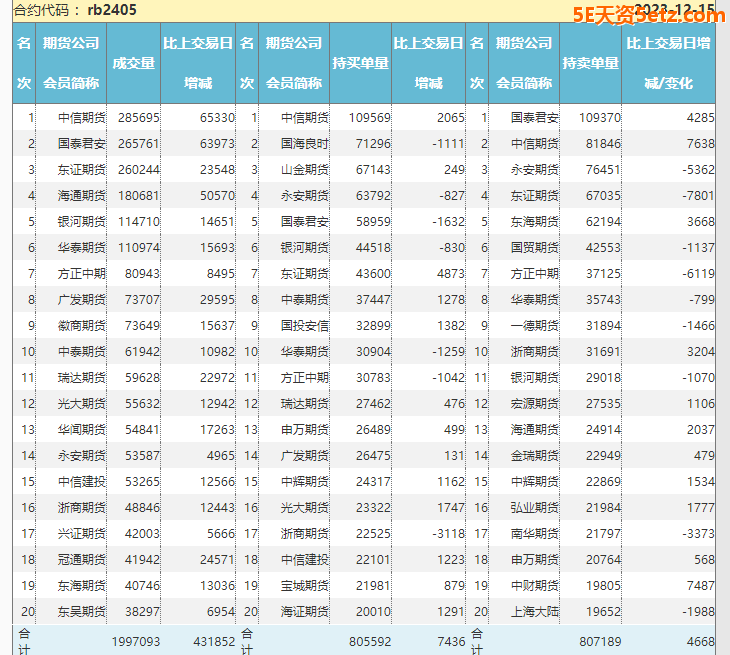This screenshot has height=655, width=730.
Task: Select 南华期货 in short positions list
Action: pos(534,533)
